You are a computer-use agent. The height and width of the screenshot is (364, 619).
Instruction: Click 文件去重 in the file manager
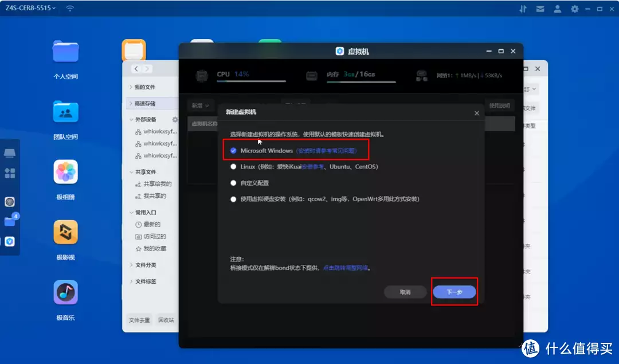click(x=139, y=320)
